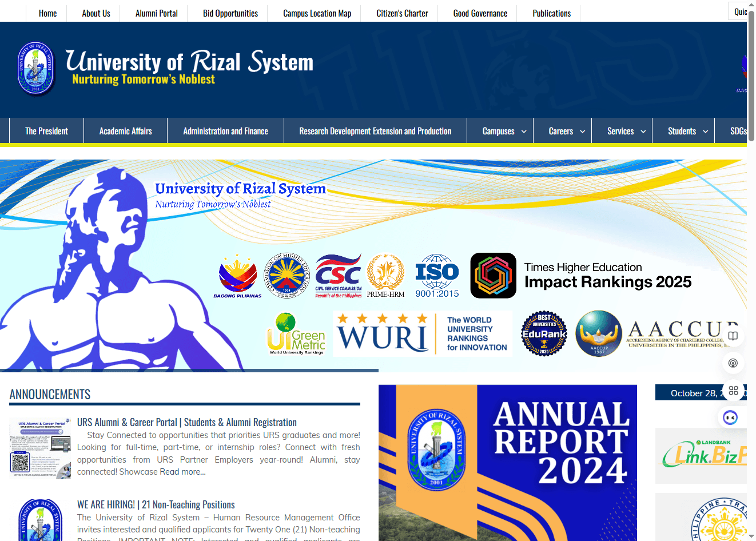Open the book icon floating button
Image resolution: width=756 pixels, height=541 pixels.
pos(733,336)
